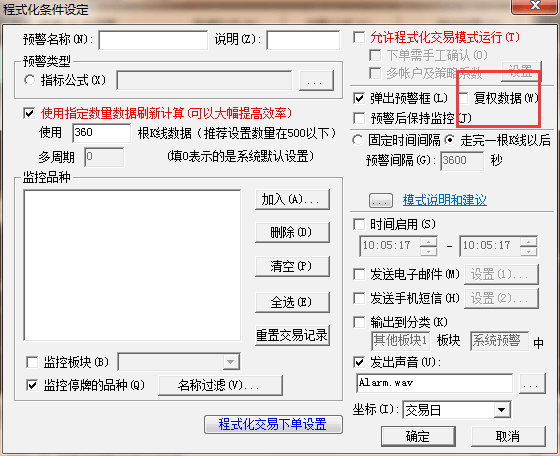Viewport: 560px width, 456px height.
Task: Open formula browser via the 指标公式 ellipsis button
Action: tap(316, 81)
